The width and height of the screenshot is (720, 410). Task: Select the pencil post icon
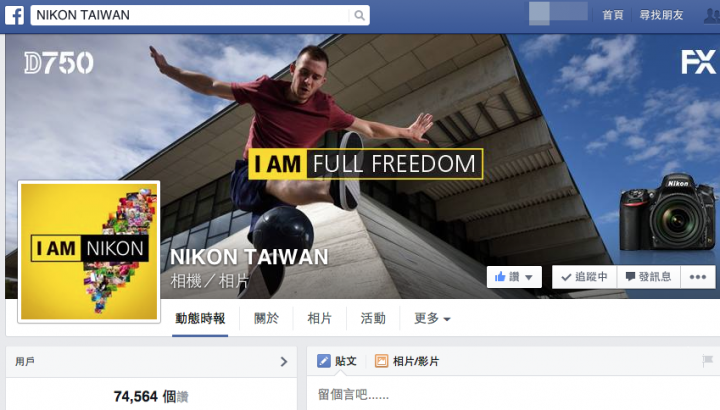(324, 361)
